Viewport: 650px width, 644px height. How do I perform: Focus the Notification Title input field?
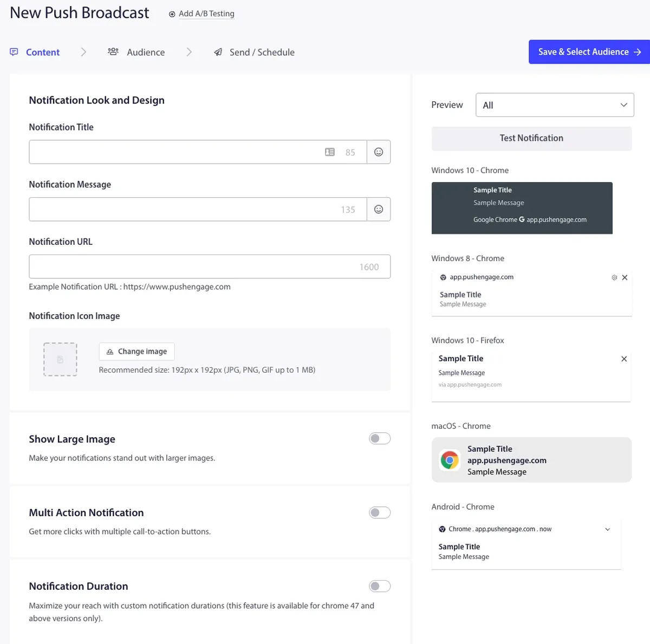198,152
